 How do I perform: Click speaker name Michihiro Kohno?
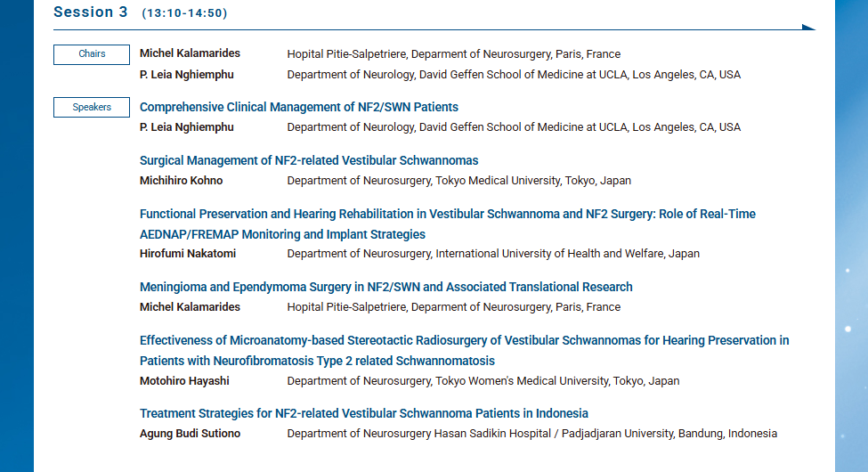click(x=182, y=181)
